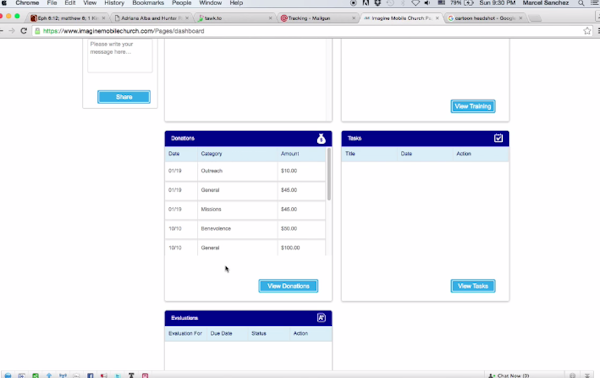Click the Share button

[124, 97]
